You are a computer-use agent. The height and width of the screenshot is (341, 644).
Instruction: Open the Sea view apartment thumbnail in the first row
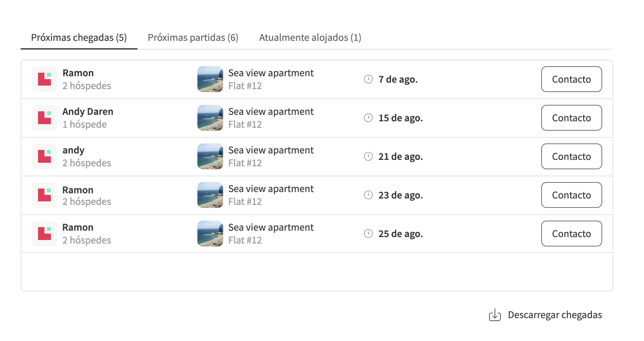[210, 79]
